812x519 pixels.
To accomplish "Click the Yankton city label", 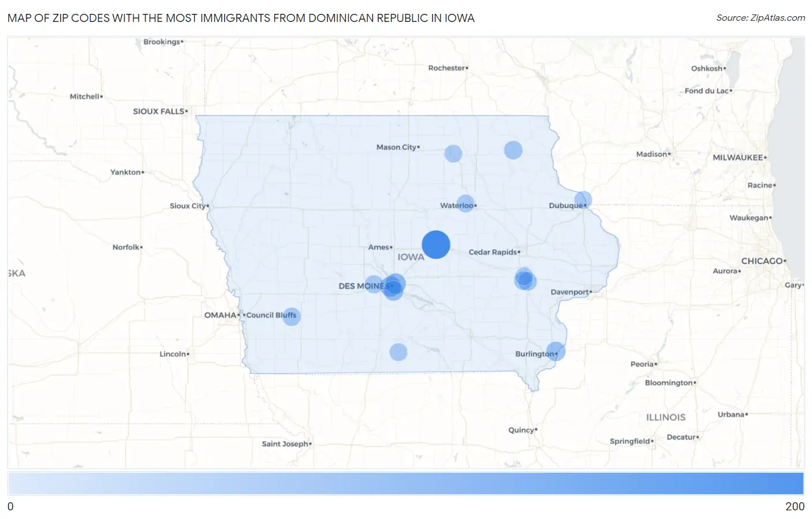I will 127,173.
